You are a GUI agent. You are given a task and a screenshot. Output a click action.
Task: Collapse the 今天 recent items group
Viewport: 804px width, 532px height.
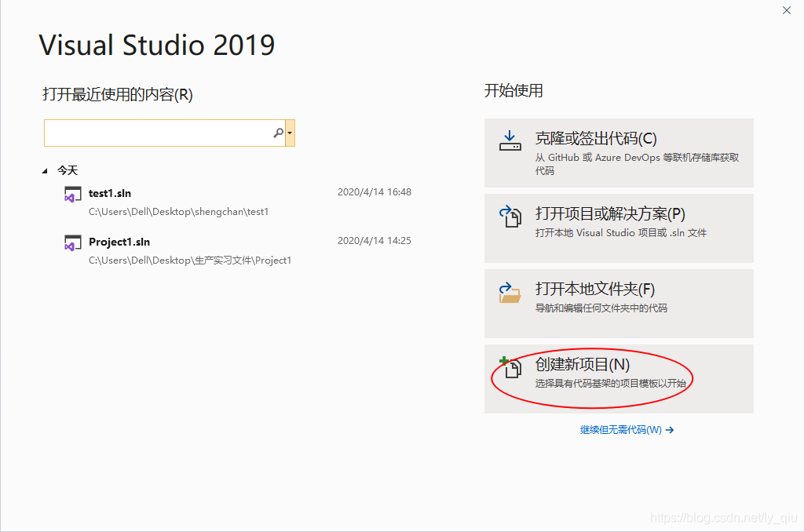pyautogui.click(x=45, y=171)
